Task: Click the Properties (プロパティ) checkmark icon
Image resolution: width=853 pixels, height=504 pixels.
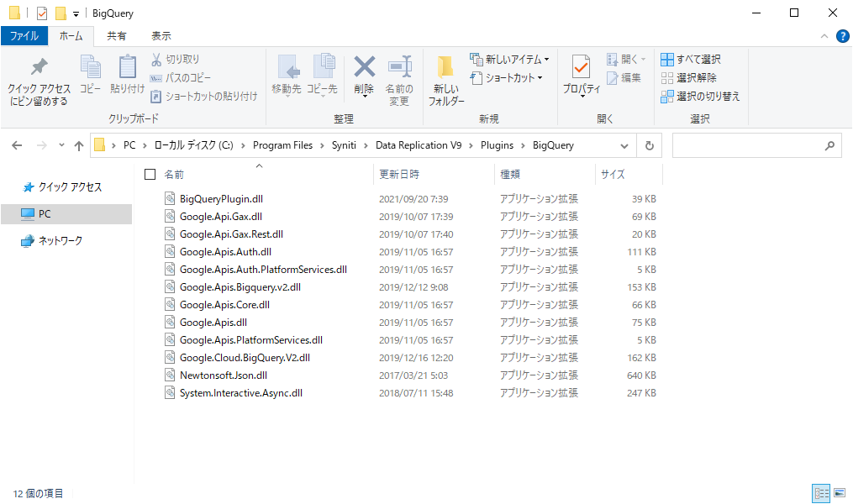Action: [581, 67]
